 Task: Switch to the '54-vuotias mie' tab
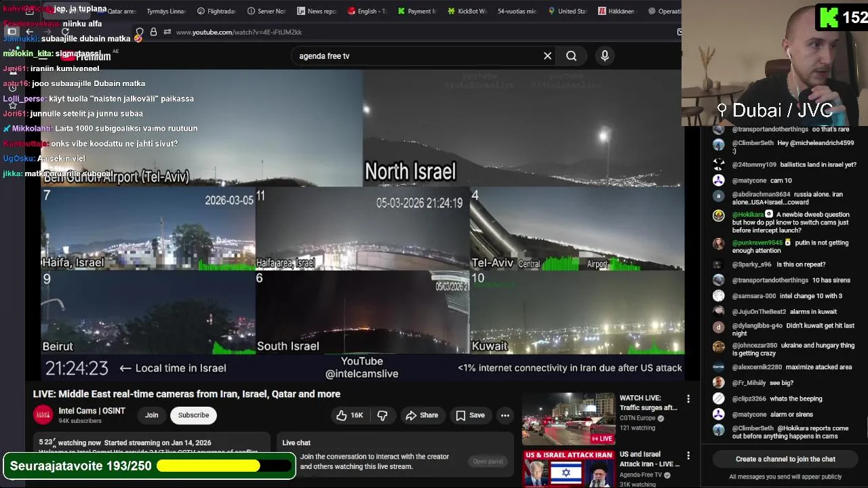point(516,11)
